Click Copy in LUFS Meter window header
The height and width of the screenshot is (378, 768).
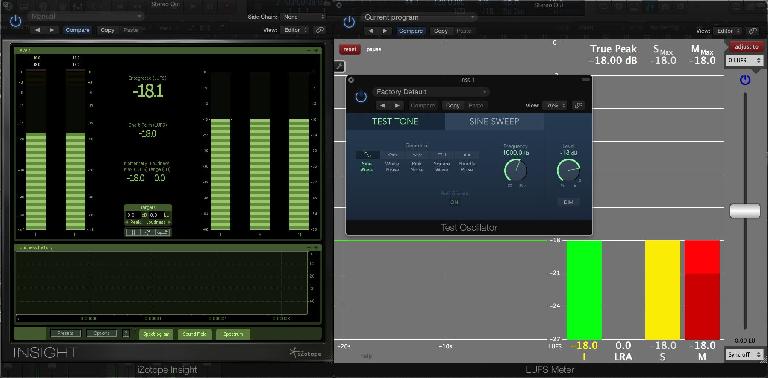click(x=441, y=31)
